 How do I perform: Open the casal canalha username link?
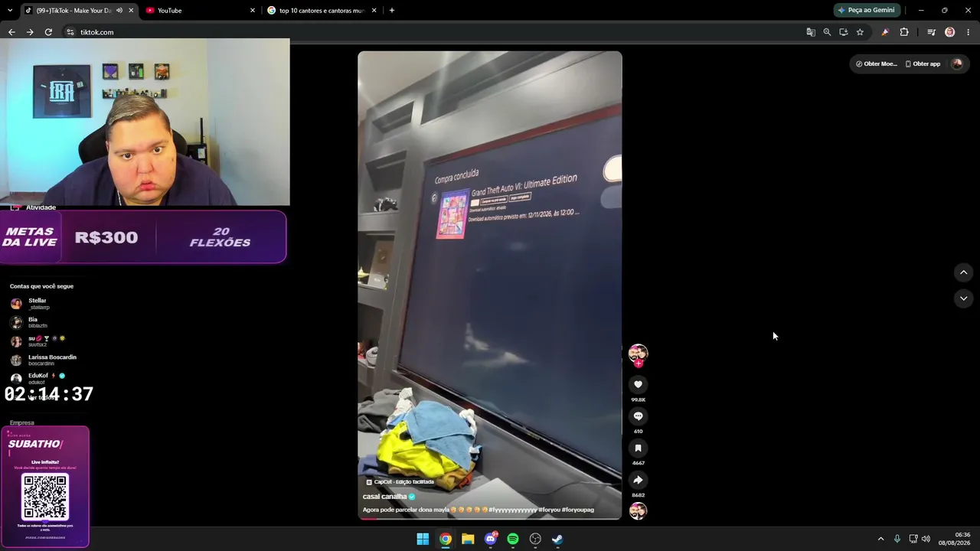tap(384, 497)
